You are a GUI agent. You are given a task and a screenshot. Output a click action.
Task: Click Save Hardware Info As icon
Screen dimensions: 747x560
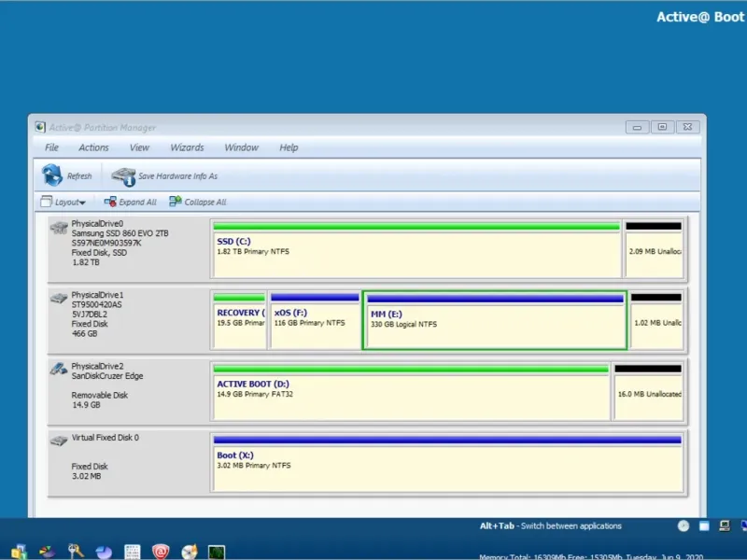click(123, 176)
